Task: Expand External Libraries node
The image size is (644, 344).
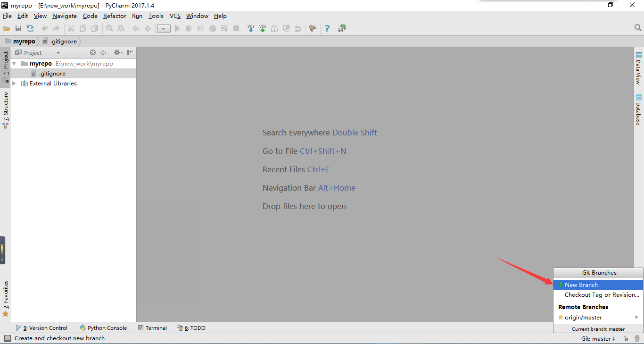Action: point(14,84)
